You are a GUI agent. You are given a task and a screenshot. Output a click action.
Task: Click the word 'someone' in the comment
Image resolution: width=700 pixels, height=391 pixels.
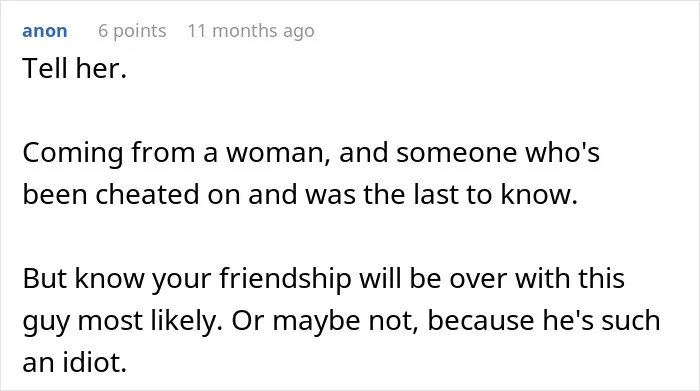456,153
